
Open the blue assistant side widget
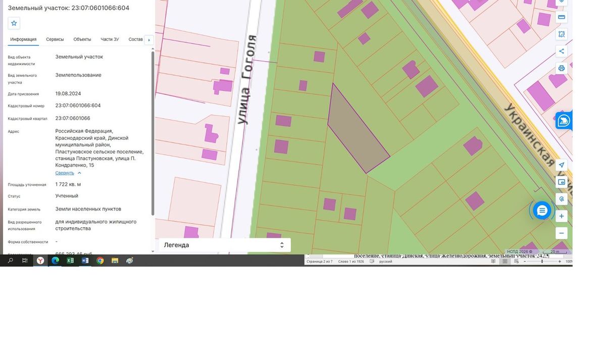coord(564,121)
